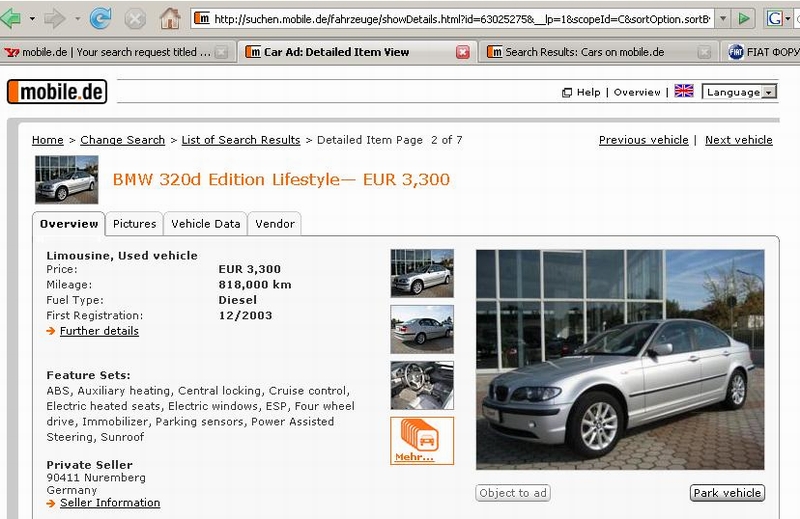
Task: Click the Park vehicle button
Action: click(x=727, y=493)
